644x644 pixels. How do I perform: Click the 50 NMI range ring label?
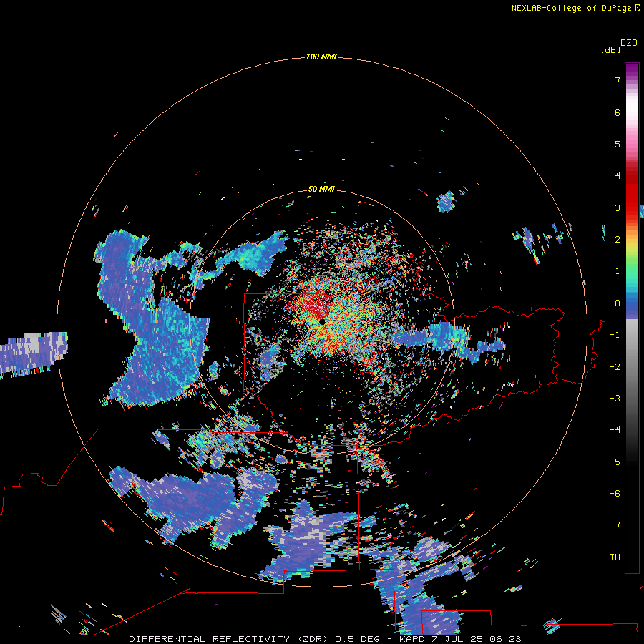(321, 189)
